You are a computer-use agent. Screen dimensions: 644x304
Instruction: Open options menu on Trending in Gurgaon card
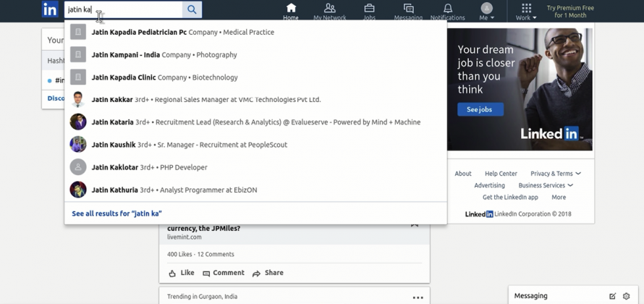(418, 297)
